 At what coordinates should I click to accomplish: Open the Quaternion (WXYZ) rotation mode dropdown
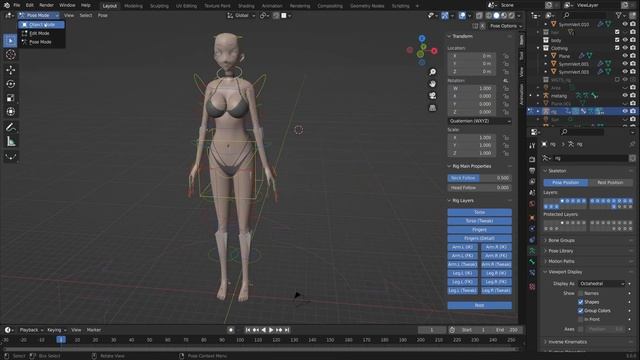coord(480,121)
